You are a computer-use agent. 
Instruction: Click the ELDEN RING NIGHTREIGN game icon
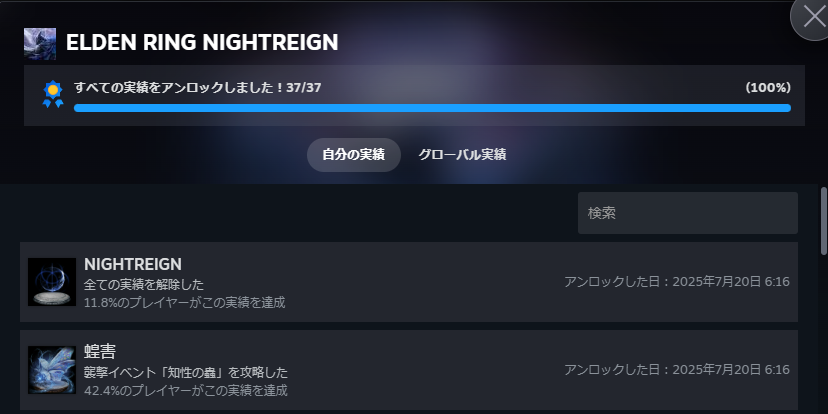(x=40, y=44)
